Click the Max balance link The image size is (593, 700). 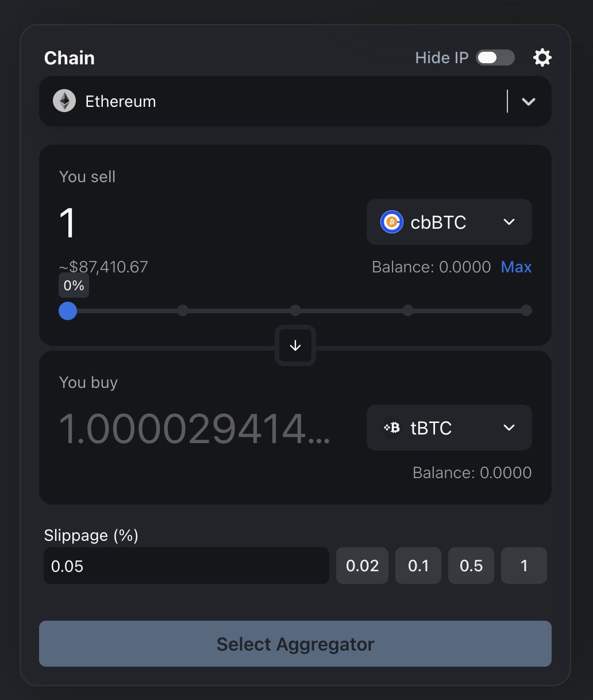tap(516, 267)
